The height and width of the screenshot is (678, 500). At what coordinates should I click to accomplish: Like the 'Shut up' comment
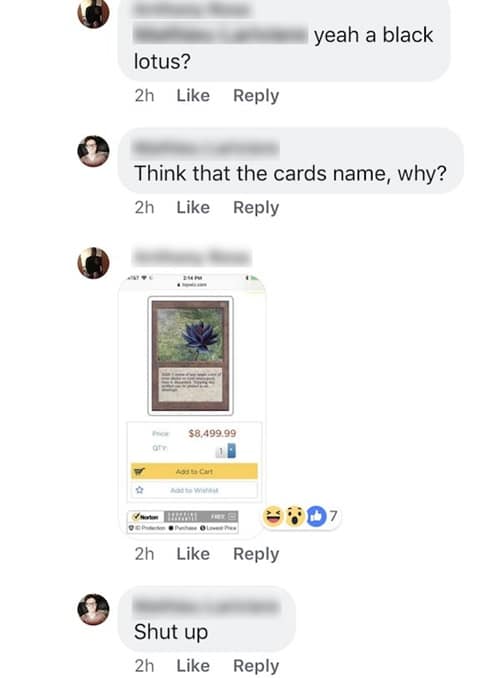click(193, 666)
